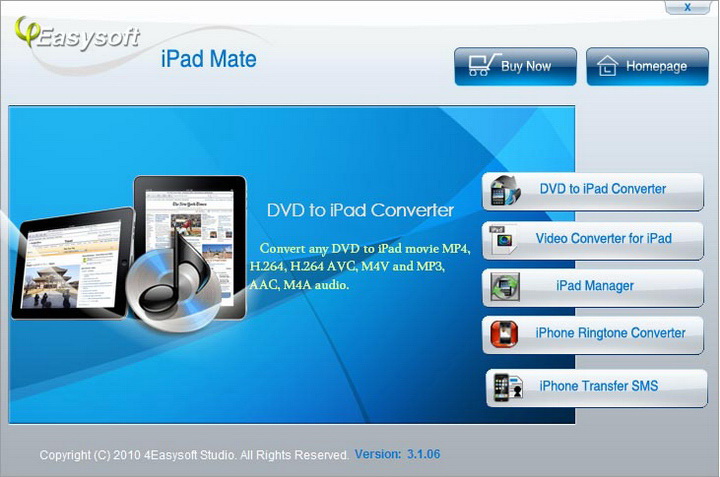
Task: Click the red iPhone Ringtone Converter icon
Action: point(504,334)
